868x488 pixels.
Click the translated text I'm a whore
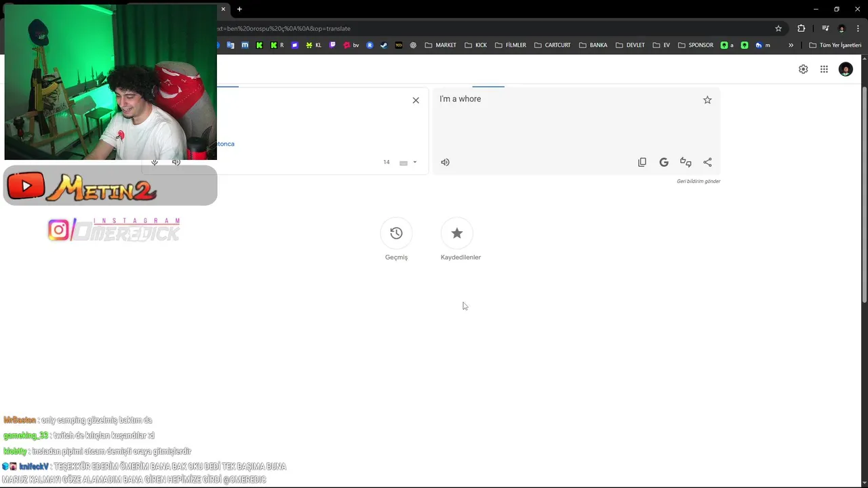(460, 99)
